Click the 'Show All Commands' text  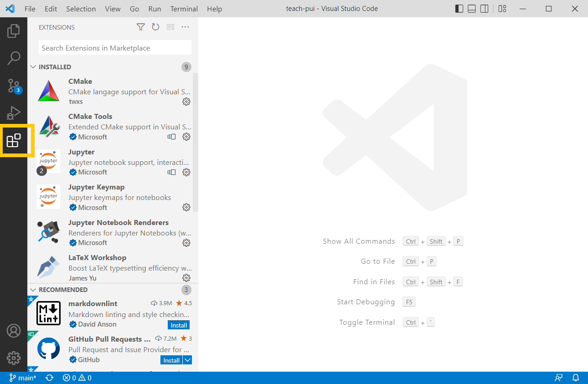[359, 241]
